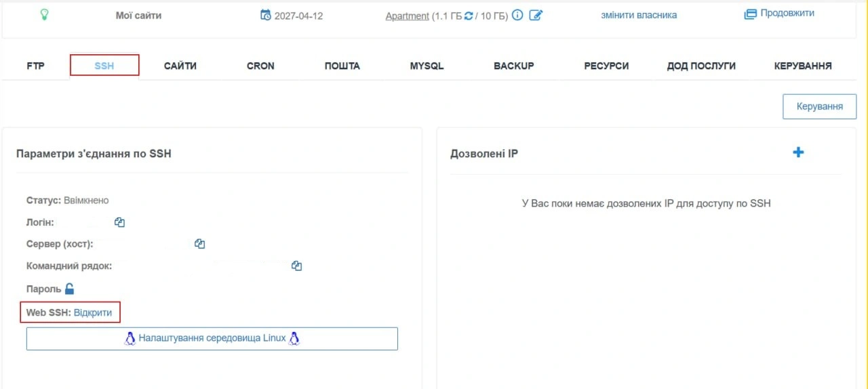Click the Продовжити link
Screen dimensions: 868x389
(x=787, y=13)
